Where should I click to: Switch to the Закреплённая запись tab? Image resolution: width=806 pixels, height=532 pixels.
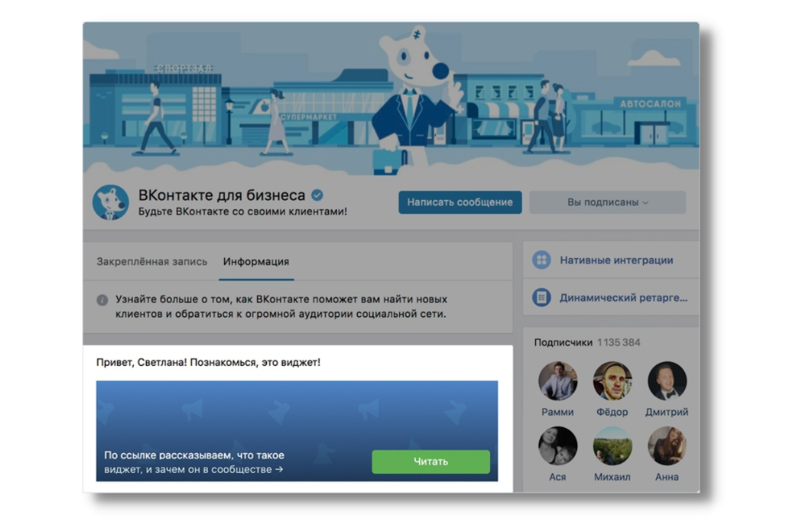tap(152, 262)
